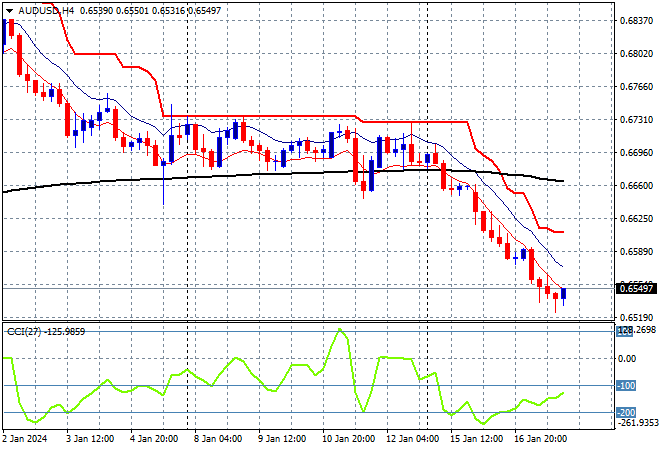Click the 2 Jan 2024 date label
This screenshot has height=450, width=660.
tap(24, 439)
